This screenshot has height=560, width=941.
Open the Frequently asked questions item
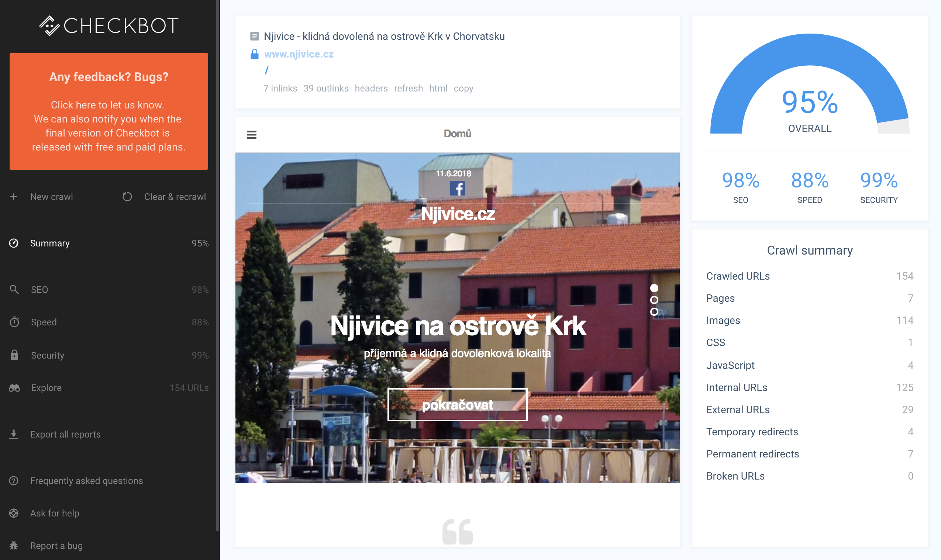click(86, 480)
